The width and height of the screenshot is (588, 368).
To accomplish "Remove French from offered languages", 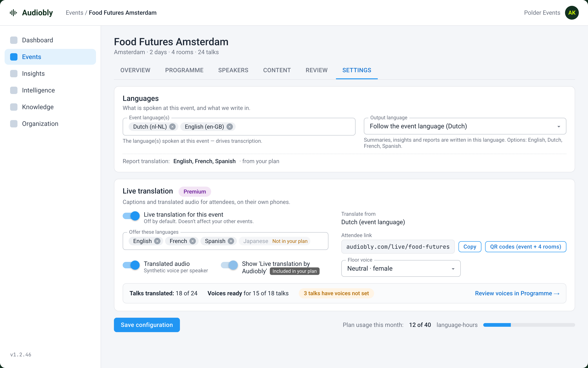I will [x=193, y=241].
